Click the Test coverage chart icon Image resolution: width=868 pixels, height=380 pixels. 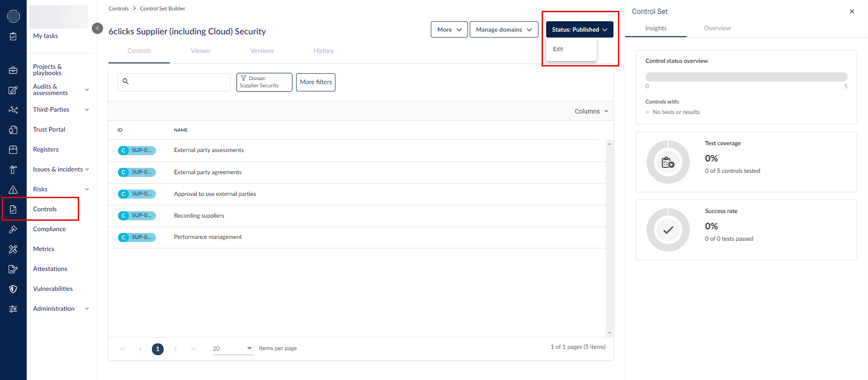668,162
